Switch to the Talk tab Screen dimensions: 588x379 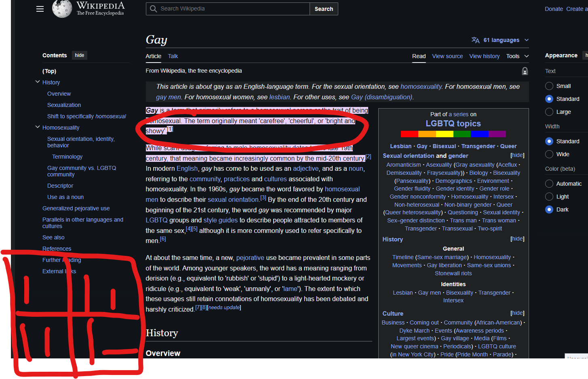[x=173, y=56]
